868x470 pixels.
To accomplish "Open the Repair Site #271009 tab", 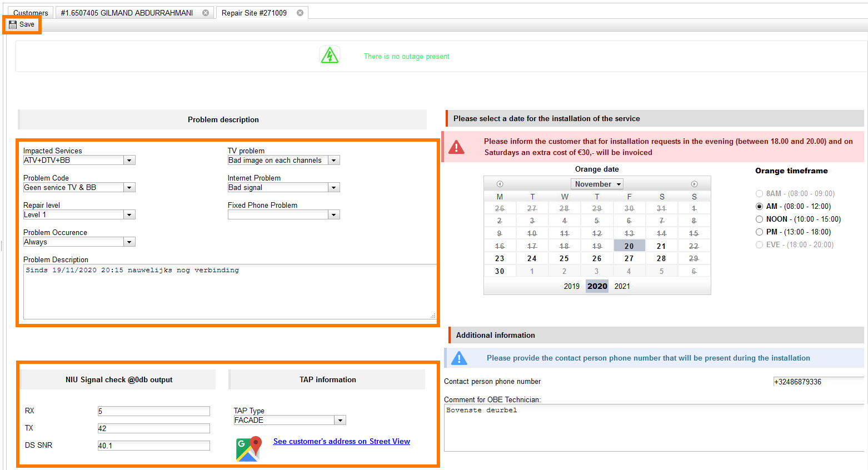I will 254,13.
